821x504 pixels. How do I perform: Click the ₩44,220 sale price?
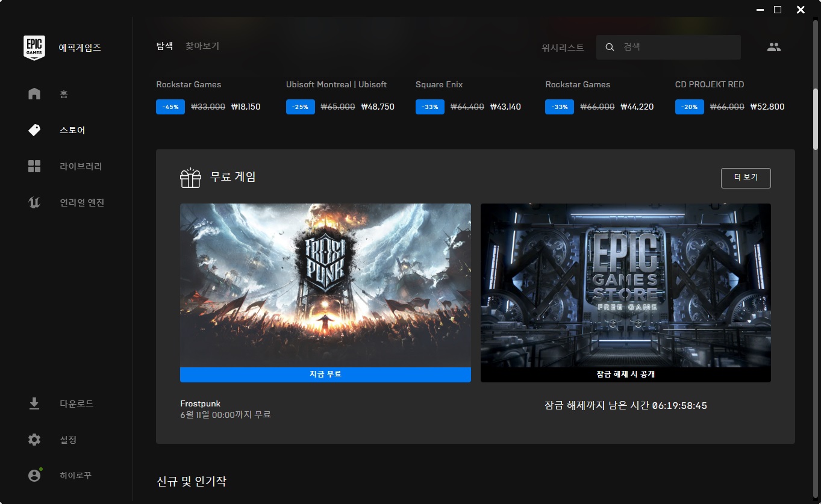click(x=637, y=107)
